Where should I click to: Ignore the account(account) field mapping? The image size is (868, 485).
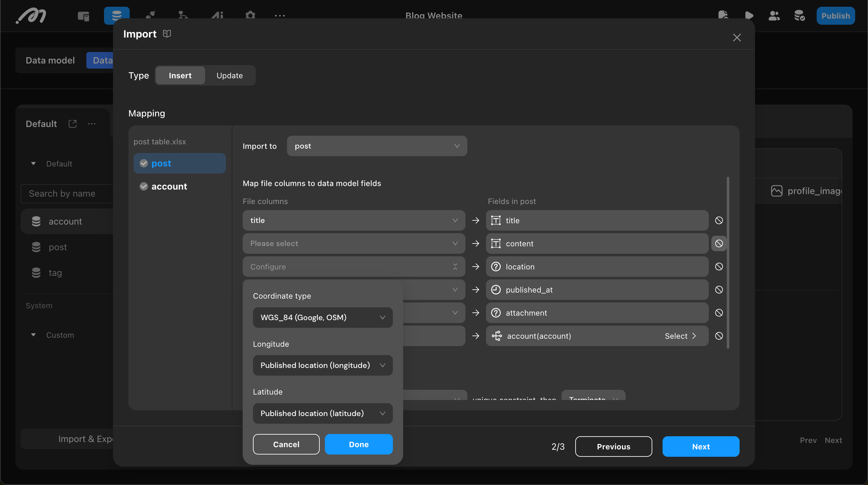(719, 336)
